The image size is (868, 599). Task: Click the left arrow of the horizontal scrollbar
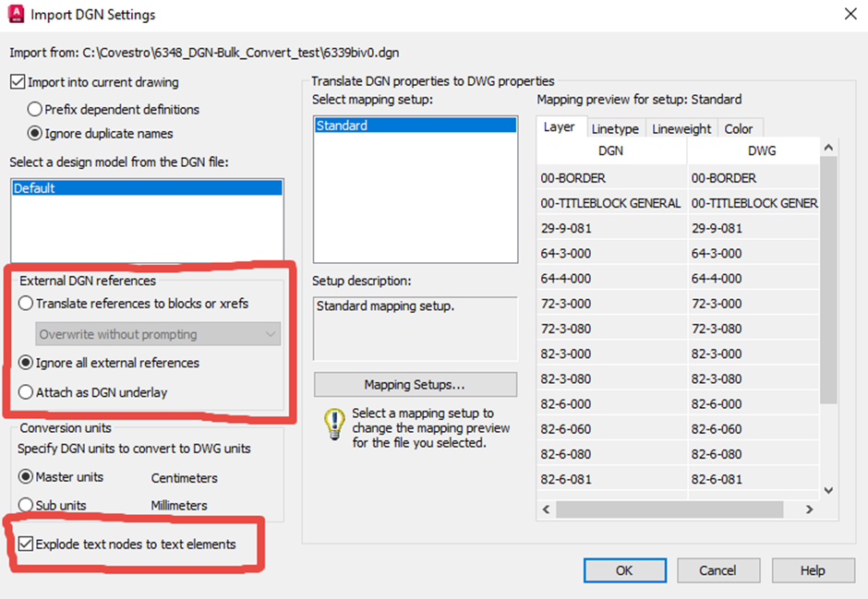pyautogui.click(x=547, y=509)
